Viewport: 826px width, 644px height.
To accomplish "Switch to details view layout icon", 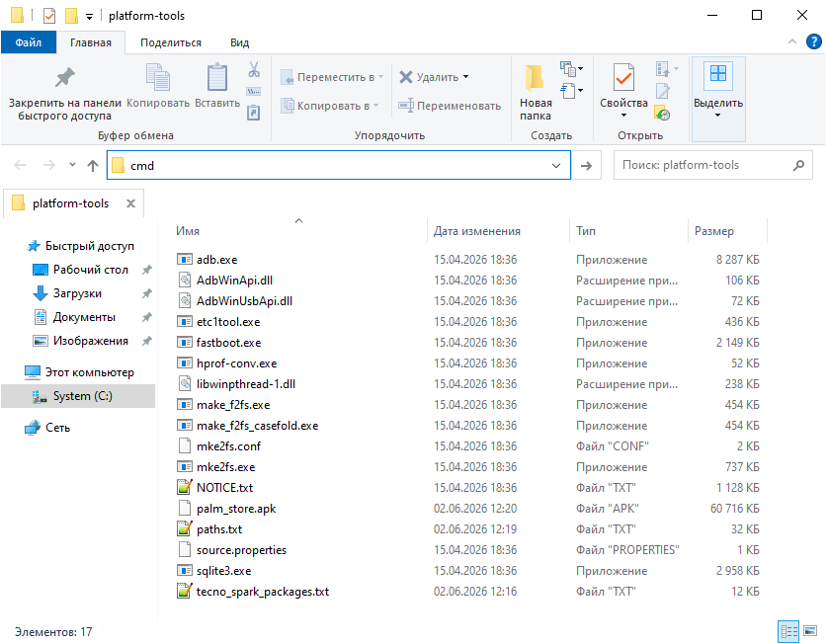I will click(788, 631).
